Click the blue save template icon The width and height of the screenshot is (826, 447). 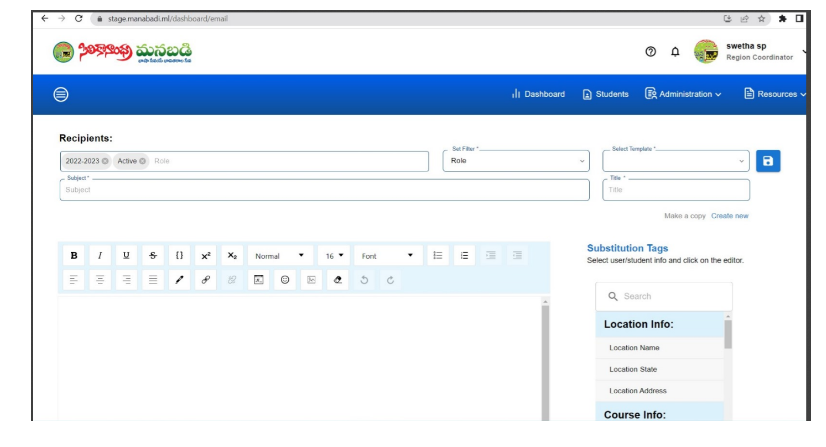click(x=767, y=162)
